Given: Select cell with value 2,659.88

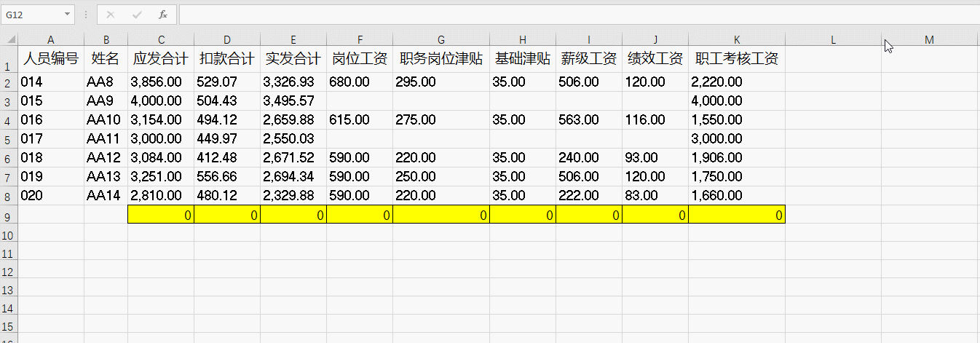Looking at the screenshot, I should (x=293, y=120).
